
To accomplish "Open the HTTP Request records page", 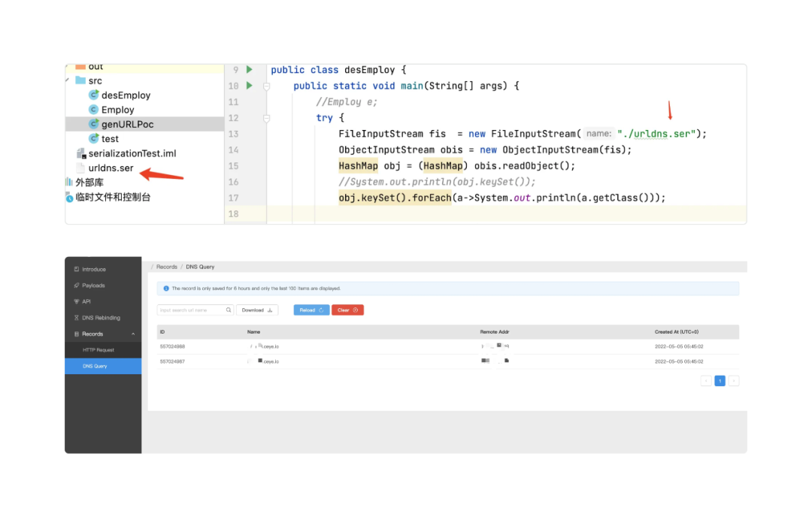I will [x=98, y=350].
